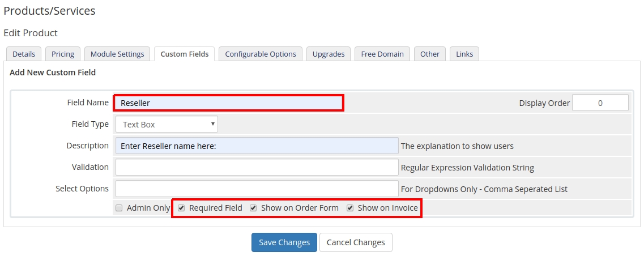Viewport: 644px width, 256px height.
Task: Click into the Description text field
Action: [257, 146]
